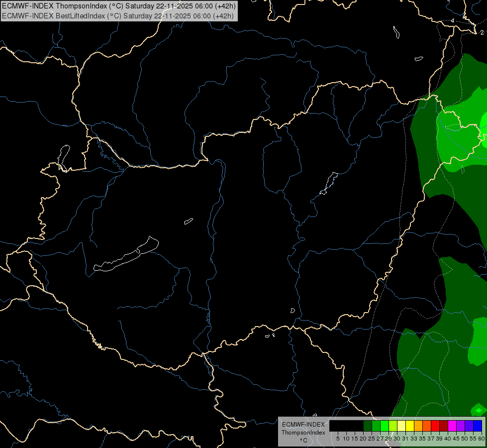Screen dimensions: 487x448
Task: Click the bright red 37-39 legend swatch
Action: [x=435, y=426]
